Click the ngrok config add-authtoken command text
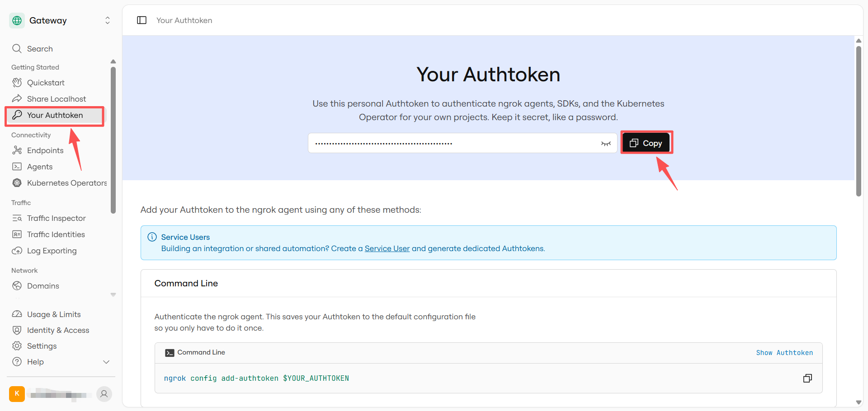868x411 pixels. [x=256, y=378]
